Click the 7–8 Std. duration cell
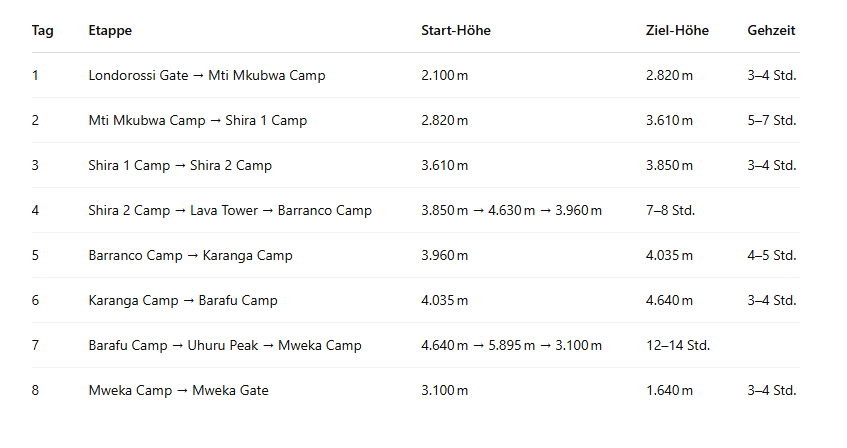This screenshot has width=847, height=448. tap(671, 210)
